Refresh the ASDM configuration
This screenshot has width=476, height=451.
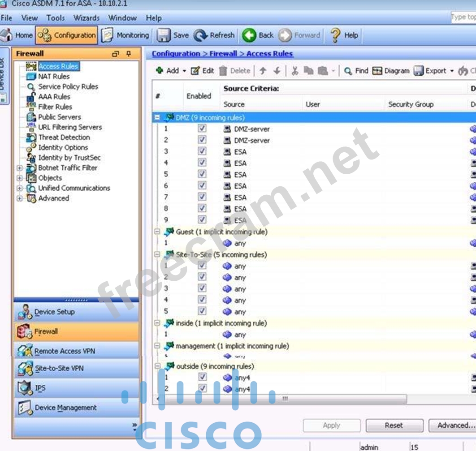200,35
